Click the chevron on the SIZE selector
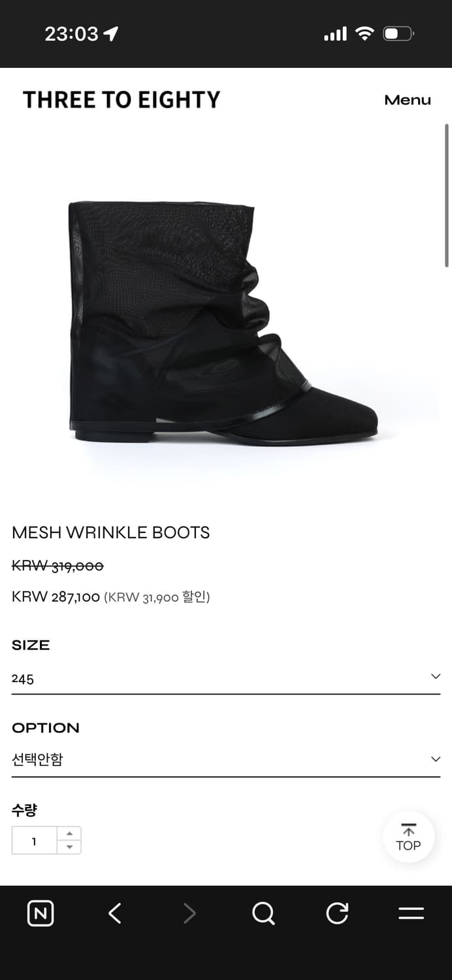Screen dimensions: 452x980 pos(436,677)
